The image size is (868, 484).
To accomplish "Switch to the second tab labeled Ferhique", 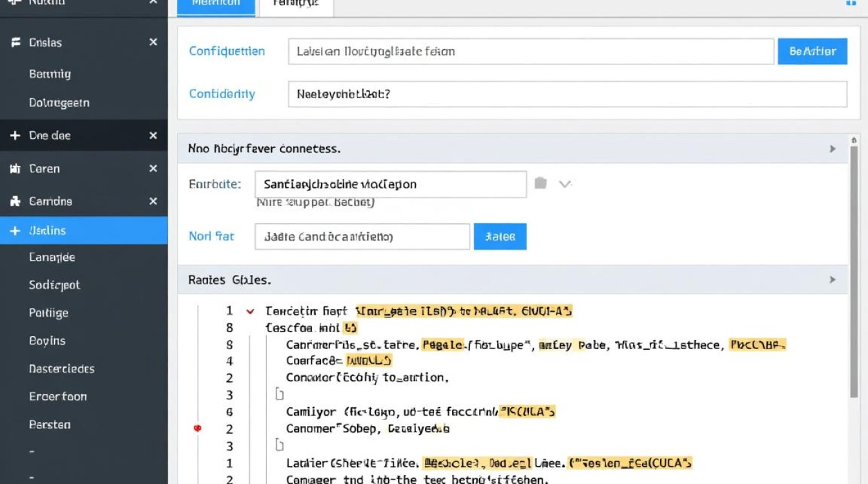I will click(296, 4).
